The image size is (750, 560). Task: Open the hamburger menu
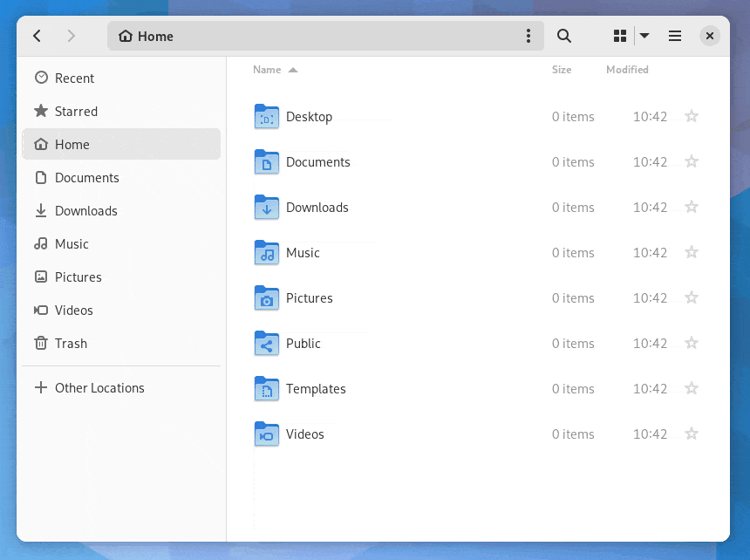point(674,36)
